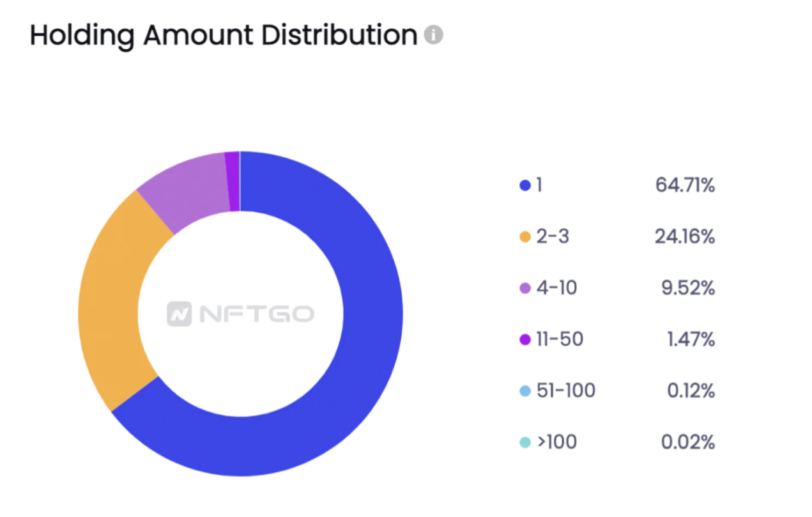
Task: Click the teal >100 legend dot
Action: click(x=525, y=442)
